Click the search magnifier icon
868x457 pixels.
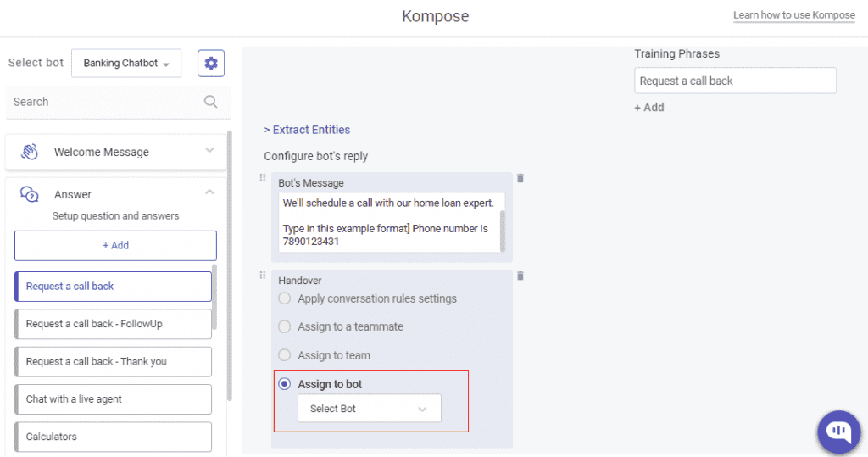click(210, 102)
